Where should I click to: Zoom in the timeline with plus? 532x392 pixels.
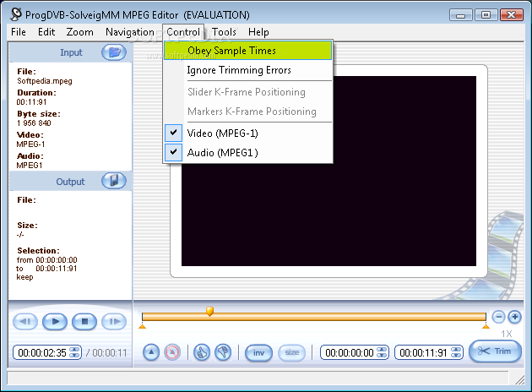pos(515,317)
